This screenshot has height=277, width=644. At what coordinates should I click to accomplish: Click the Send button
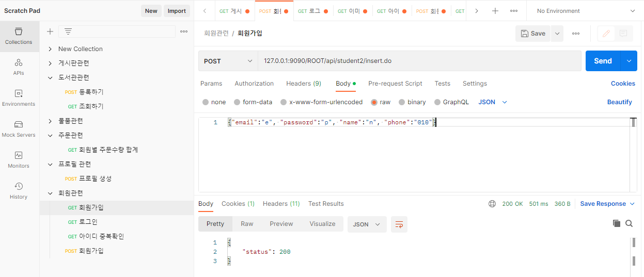pyautogui.click(x=603, y=61)
